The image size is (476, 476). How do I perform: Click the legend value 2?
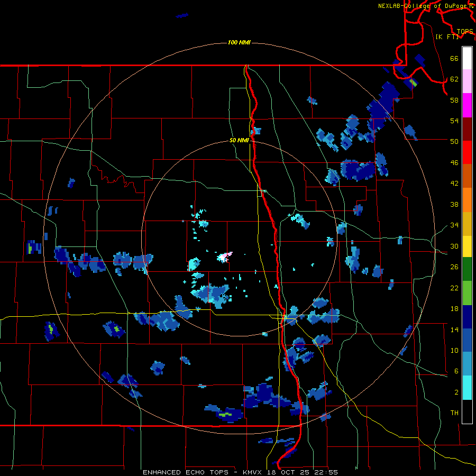[456, 392]
